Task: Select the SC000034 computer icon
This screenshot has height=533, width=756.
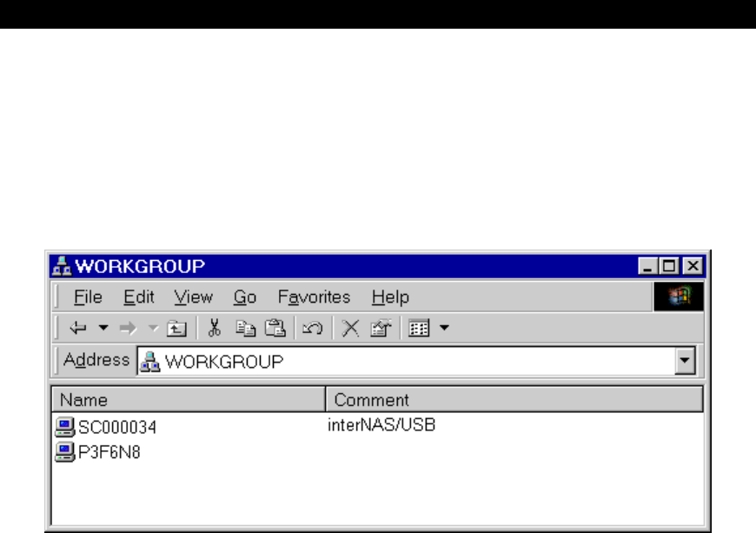Action: tap(64, 427)
